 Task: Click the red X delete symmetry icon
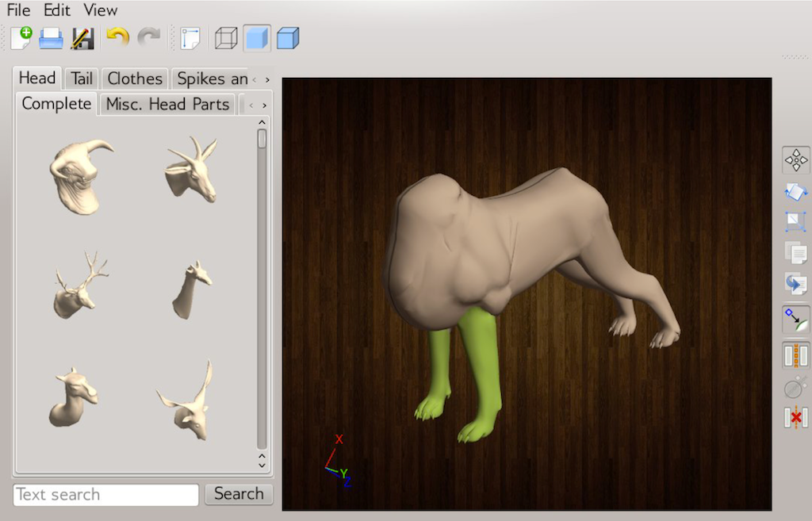(x=795, y=416)
